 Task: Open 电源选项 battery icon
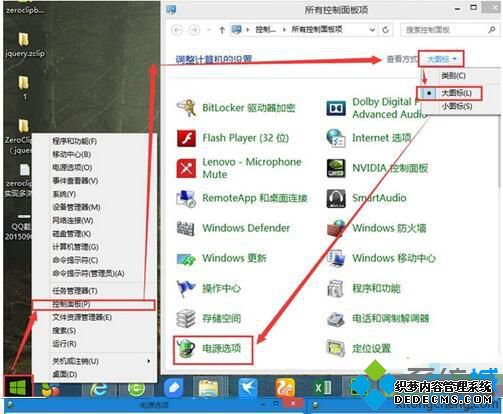click(x=186, y=349)
